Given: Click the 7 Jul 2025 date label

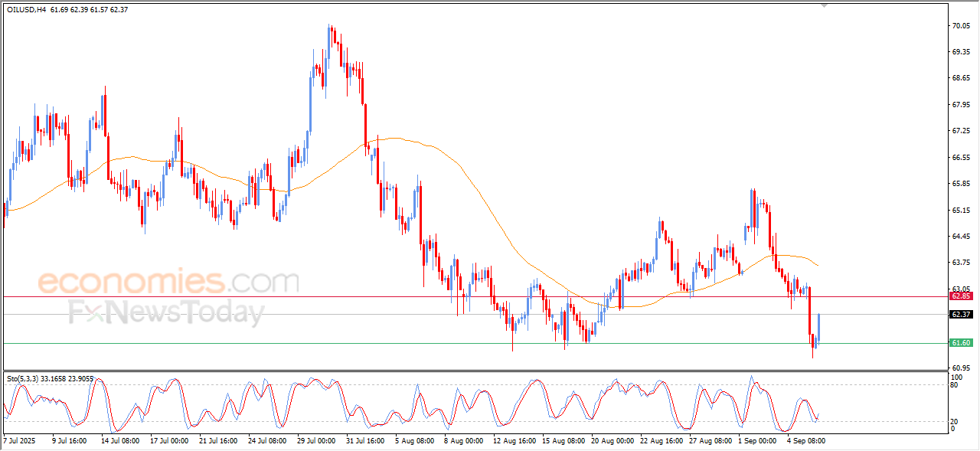Looking at the screenshot, I should pos(20,442).
